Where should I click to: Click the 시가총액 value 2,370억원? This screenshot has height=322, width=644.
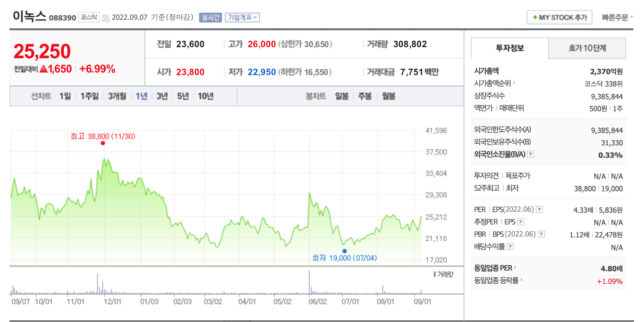tap(606, 71)
